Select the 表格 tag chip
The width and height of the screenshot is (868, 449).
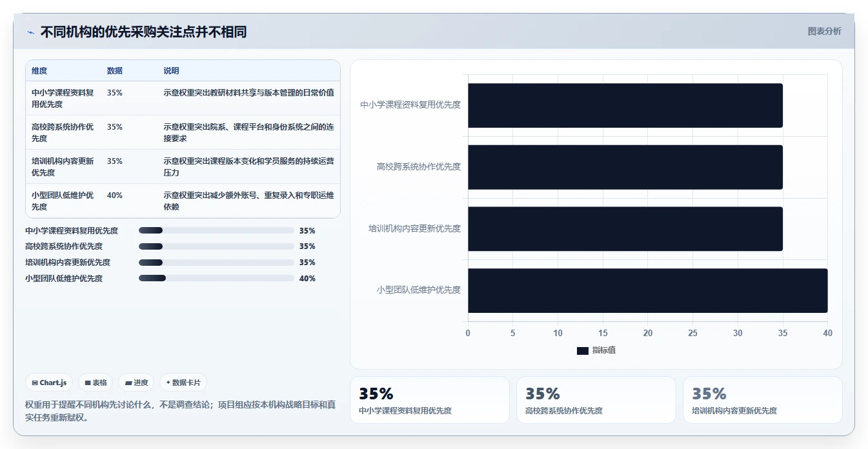tap(96, 383)
